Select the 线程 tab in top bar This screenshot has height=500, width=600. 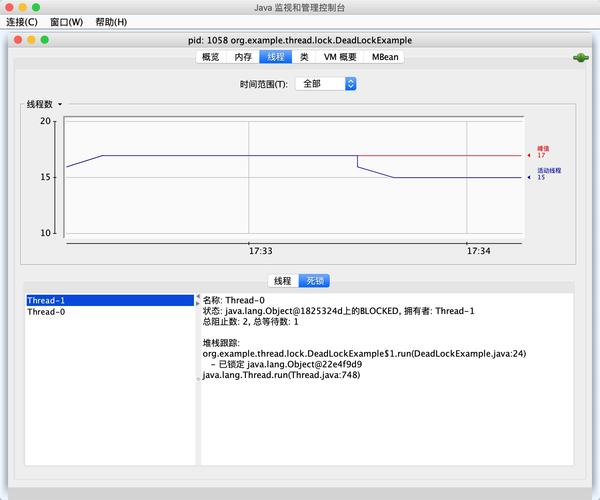276,57
